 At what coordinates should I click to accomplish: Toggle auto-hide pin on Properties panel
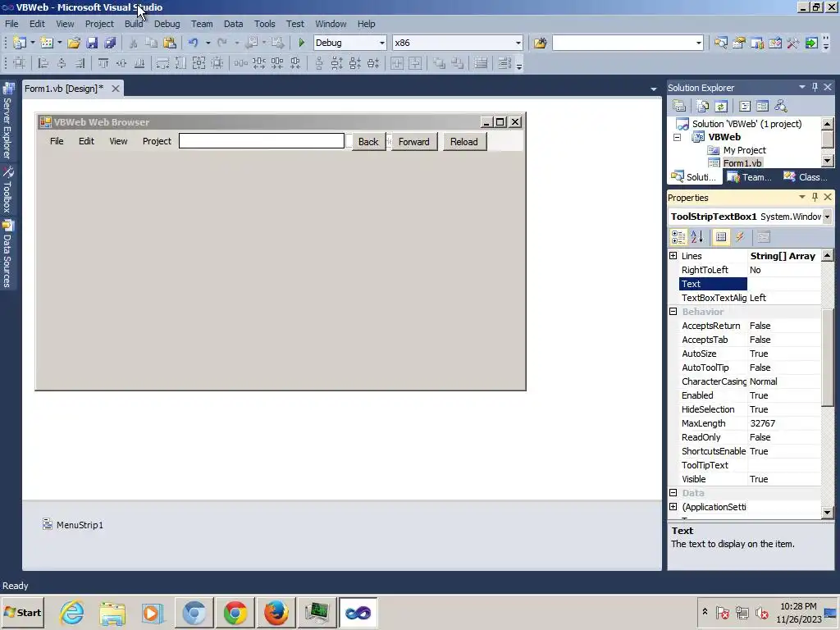[815, 197]
